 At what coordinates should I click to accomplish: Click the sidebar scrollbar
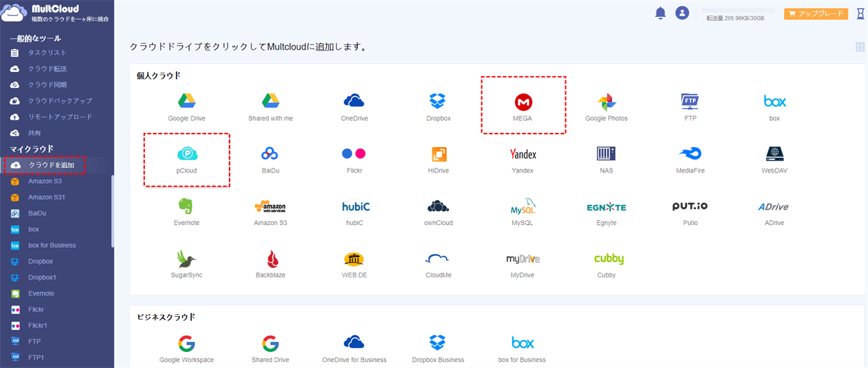point(112,212)
